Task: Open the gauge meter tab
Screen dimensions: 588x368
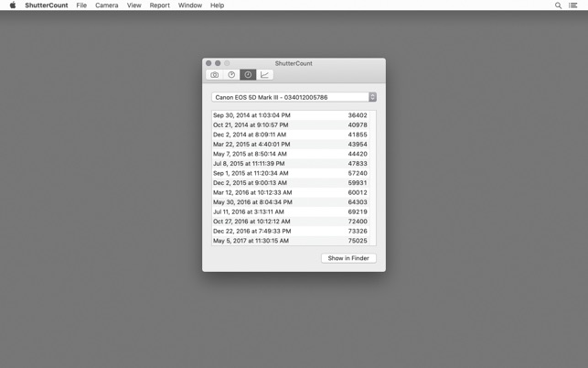Action: pyautogui.click(x=231, y=75)
